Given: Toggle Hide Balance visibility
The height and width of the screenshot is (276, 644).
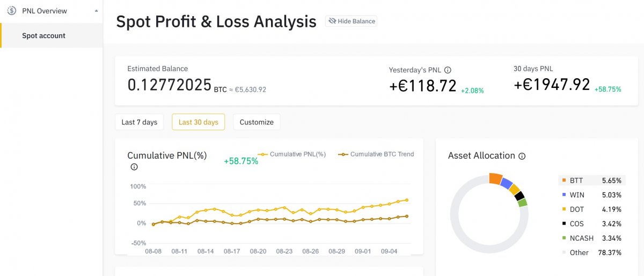Looking at the screenshot, I should click(x=351, y=21).
